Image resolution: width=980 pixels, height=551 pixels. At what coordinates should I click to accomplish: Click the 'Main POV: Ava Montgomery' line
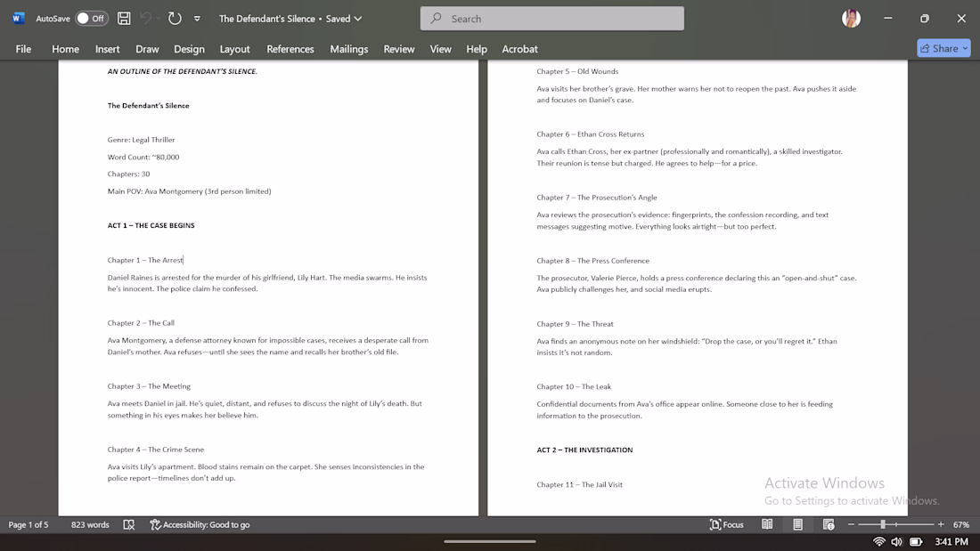pos(189,191)
